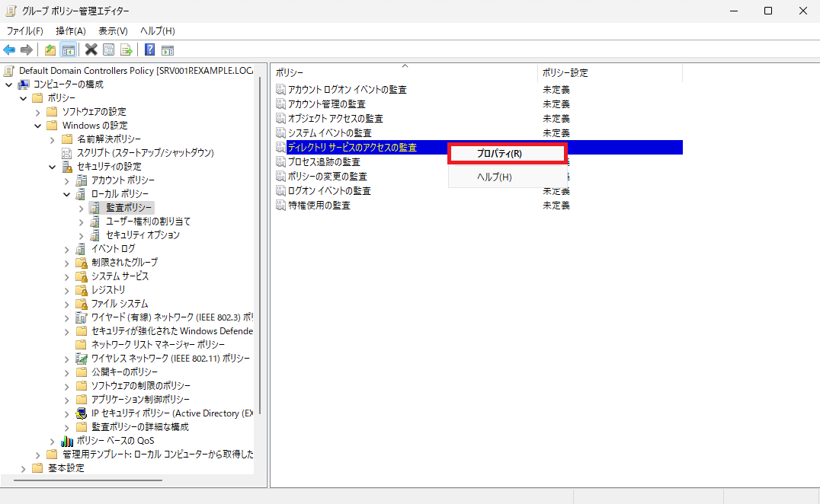Click the icon beside システム イベントの監査
Screen dimensions: 820x504
pos(281,133)
